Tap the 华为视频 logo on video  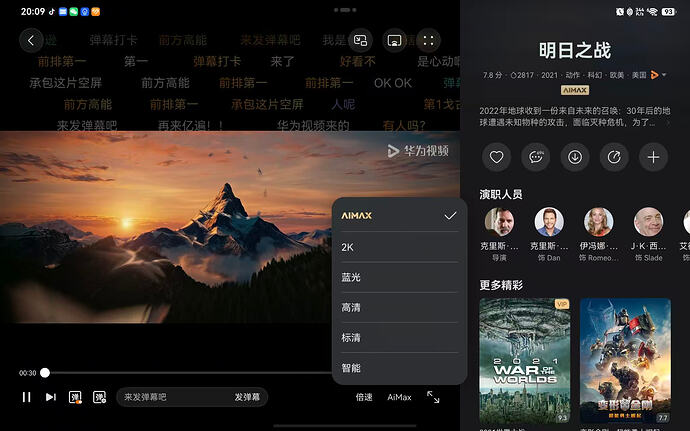coord(418,151)
